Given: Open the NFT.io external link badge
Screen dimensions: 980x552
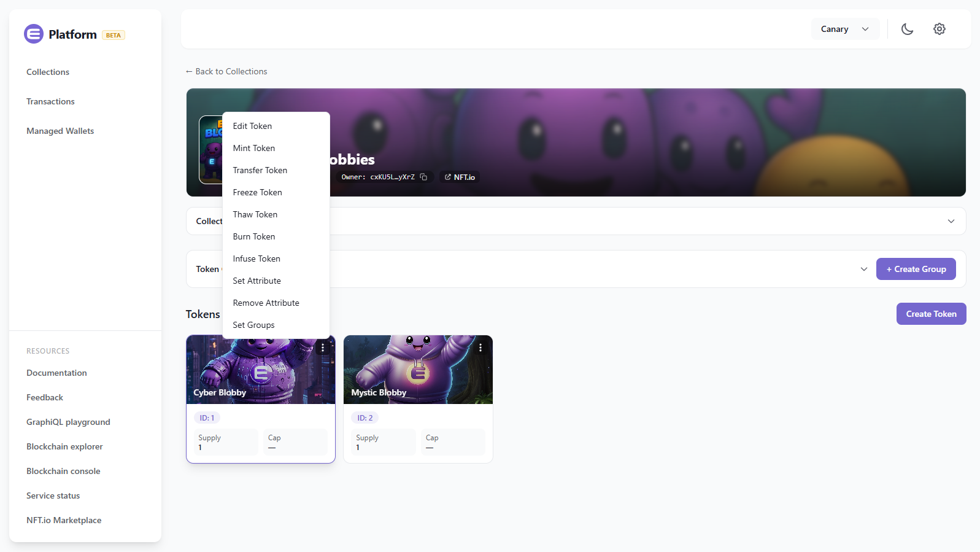Looking at the screenshot, I should (x=460, y=177).
